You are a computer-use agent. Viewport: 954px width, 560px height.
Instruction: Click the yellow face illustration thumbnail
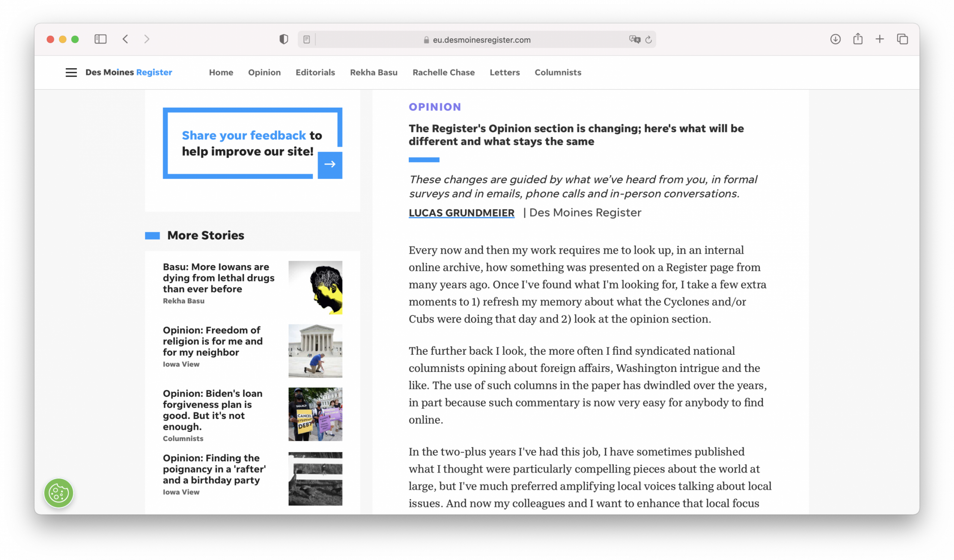(x=315, y=288)
